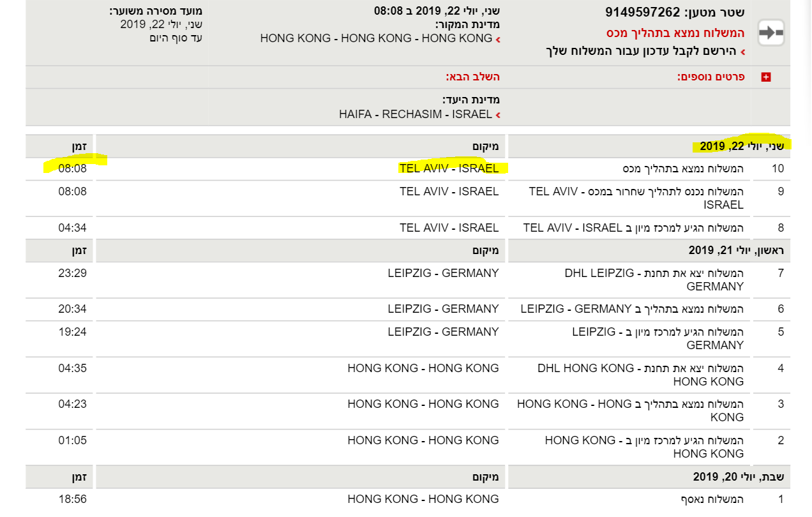812x517 pixels.
Task: Click the red chevron before the update sign-up link
Action: (742, 52)
